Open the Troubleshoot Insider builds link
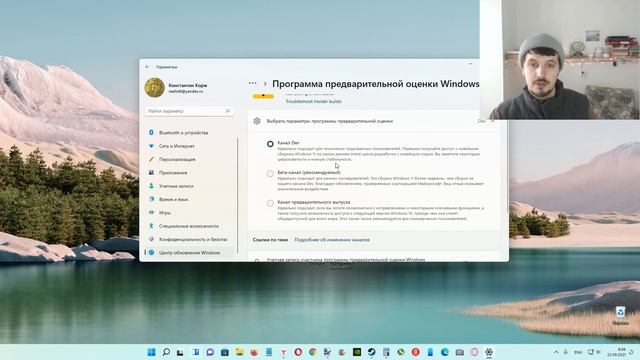640x360 pixels. (313, 101)
